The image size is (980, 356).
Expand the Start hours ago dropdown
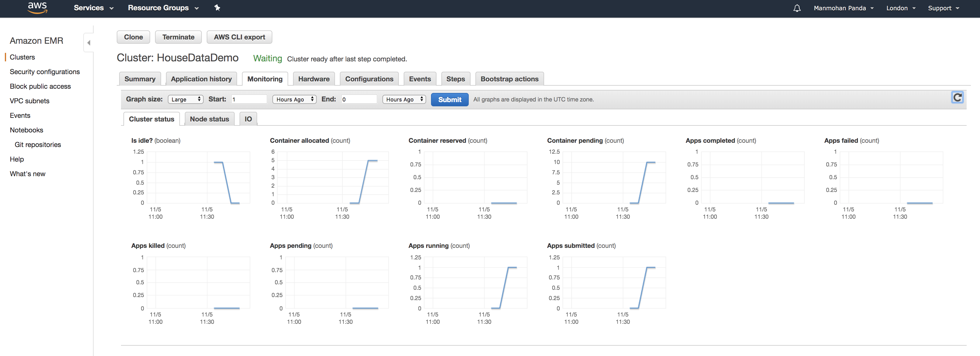point(294,99)
